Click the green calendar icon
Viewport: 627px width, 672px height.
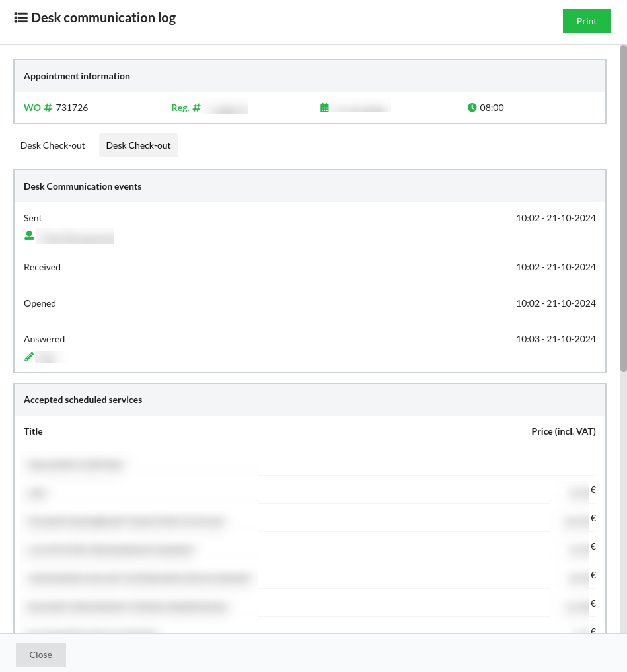(324, 108)
